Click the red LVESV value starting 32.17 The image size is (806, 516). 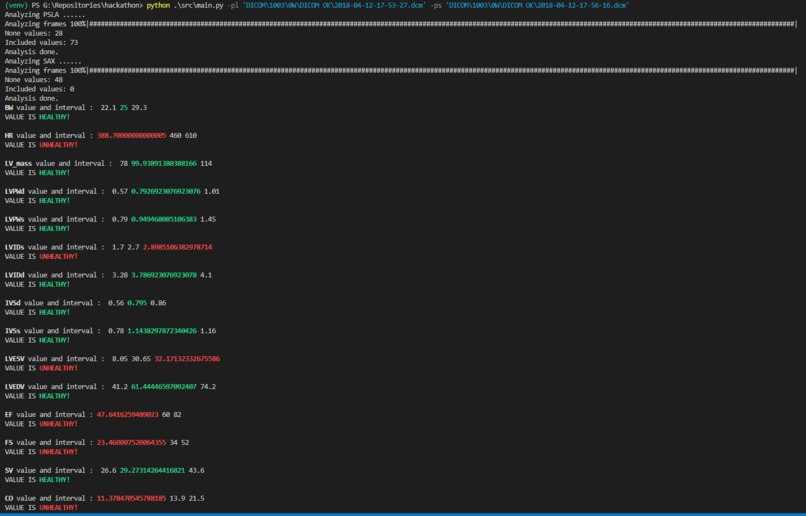187,359
